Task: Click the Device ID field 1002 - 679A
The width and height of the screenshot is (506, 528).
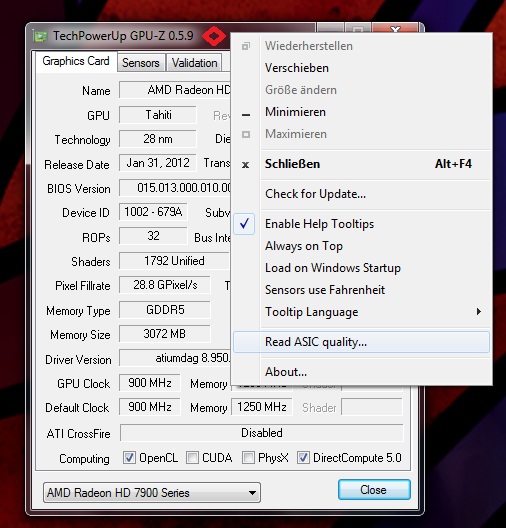Action: 153,212
